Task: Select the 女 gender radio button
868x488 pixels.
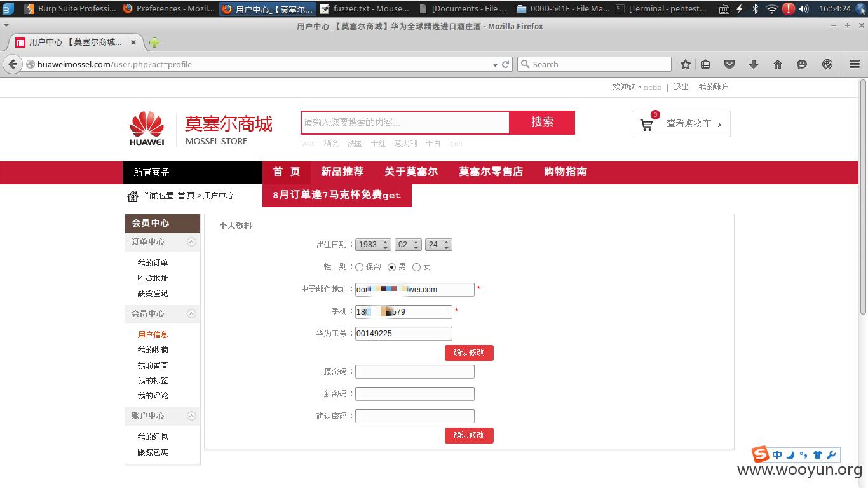Action: tap(416, 267)
